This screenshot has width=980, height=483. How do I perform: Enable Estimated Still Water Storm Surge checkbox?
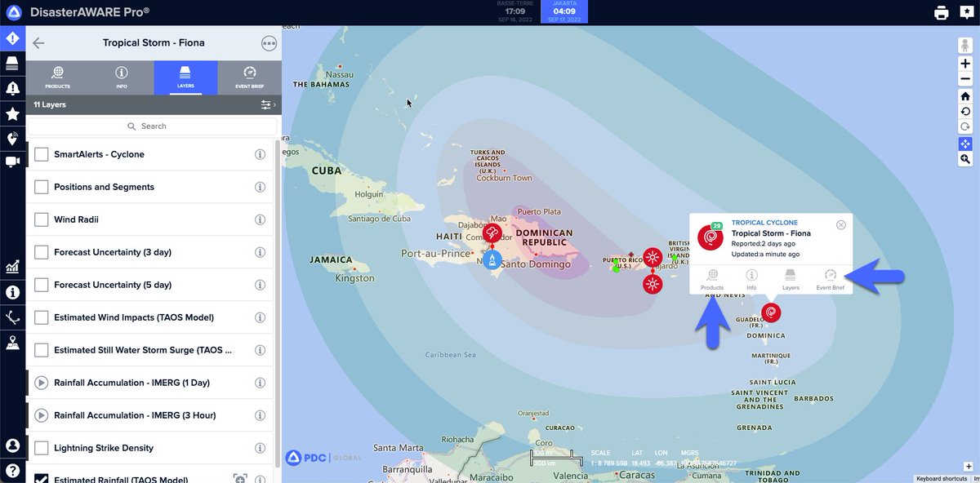pyautogui.click(x=41, y=350)
